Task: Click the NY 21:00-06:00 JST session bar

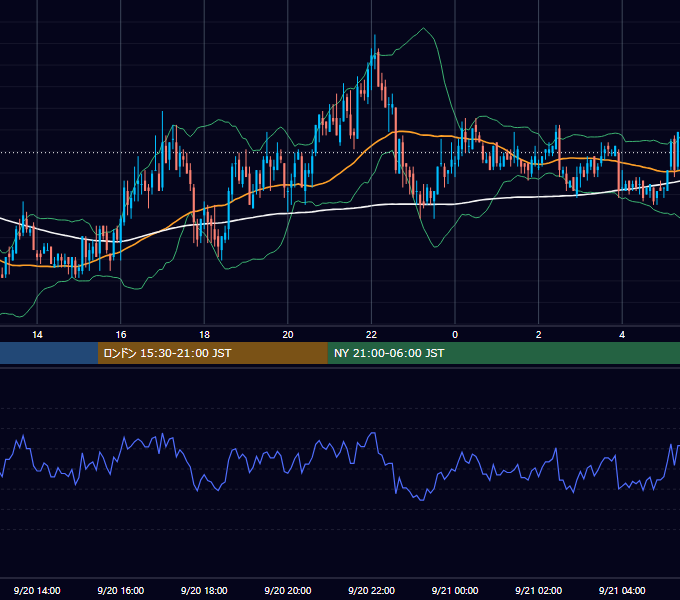Action: (x=503, y=353)
